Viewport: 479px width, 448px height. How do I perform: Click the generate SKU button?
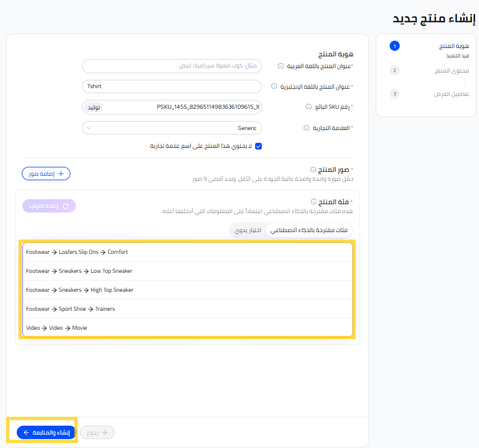tap(93, 107)
